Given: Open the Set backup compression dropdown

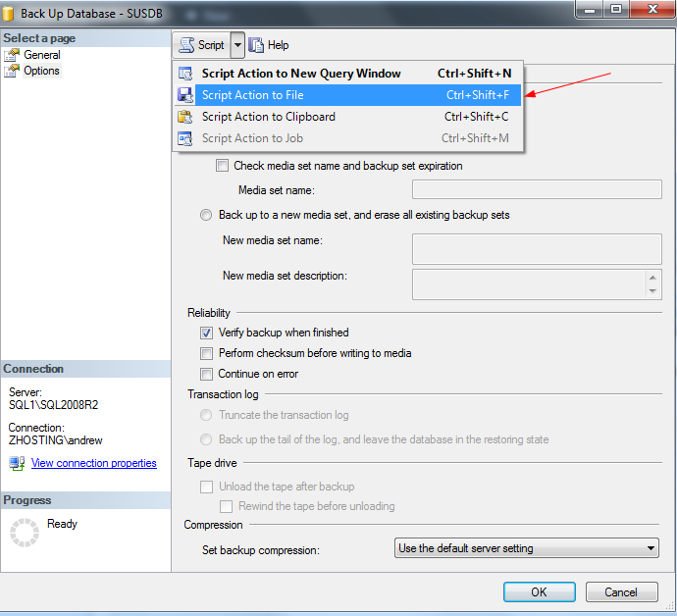Looking at the screenshot, I should (526, 548).
